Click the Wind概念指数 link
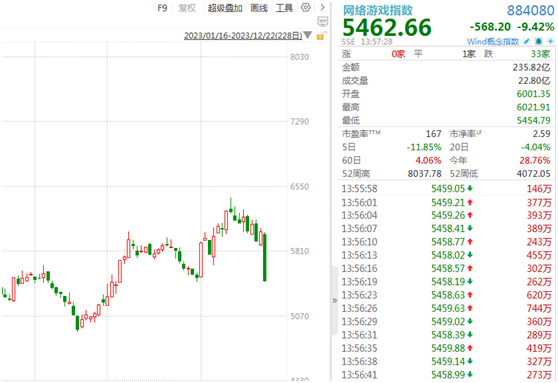Image resolution: width=558 pixels, height=383 pixels. coord(493,42)
